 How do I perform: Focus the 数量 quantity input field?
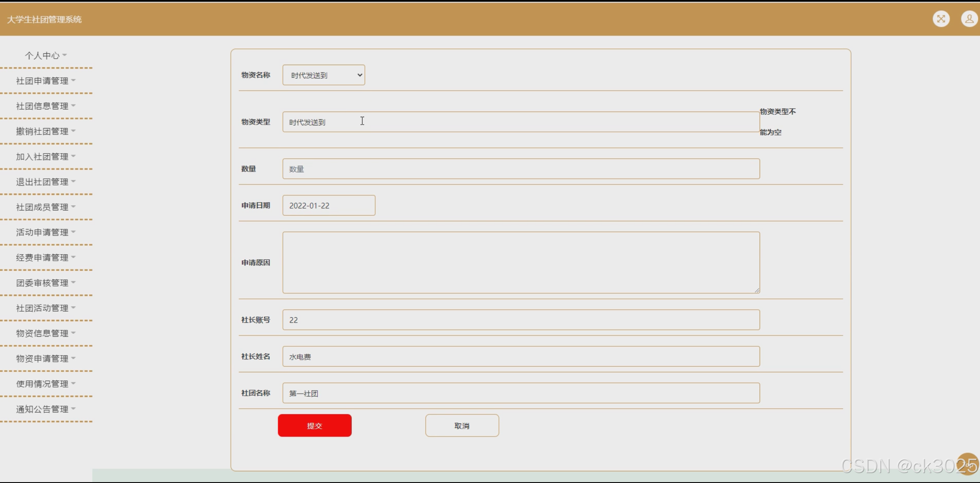pyautogui.click(x=521, y=169)
